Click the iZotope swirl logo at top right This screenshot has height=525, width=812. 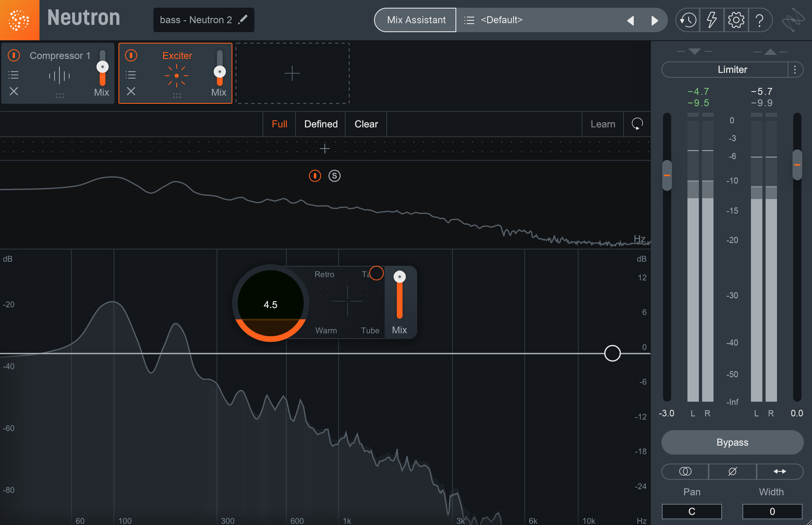[793, 20]
